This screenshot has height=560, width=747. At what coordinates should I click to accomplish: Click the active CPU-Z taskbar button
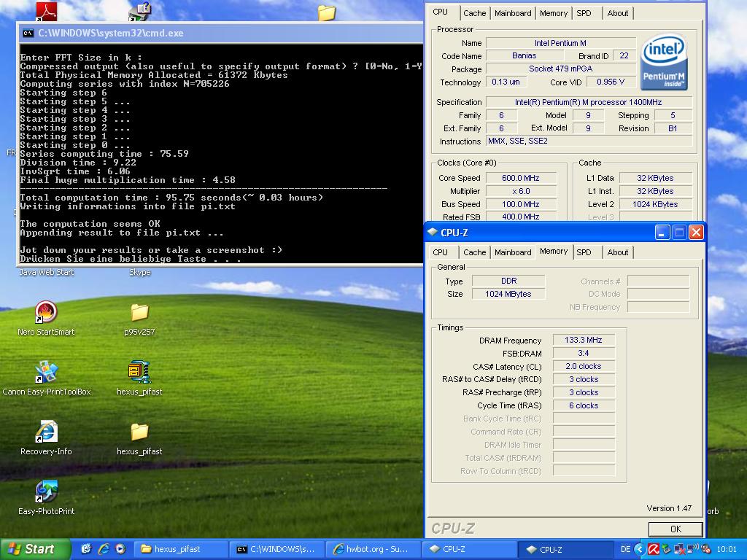[x=565, y=549]
